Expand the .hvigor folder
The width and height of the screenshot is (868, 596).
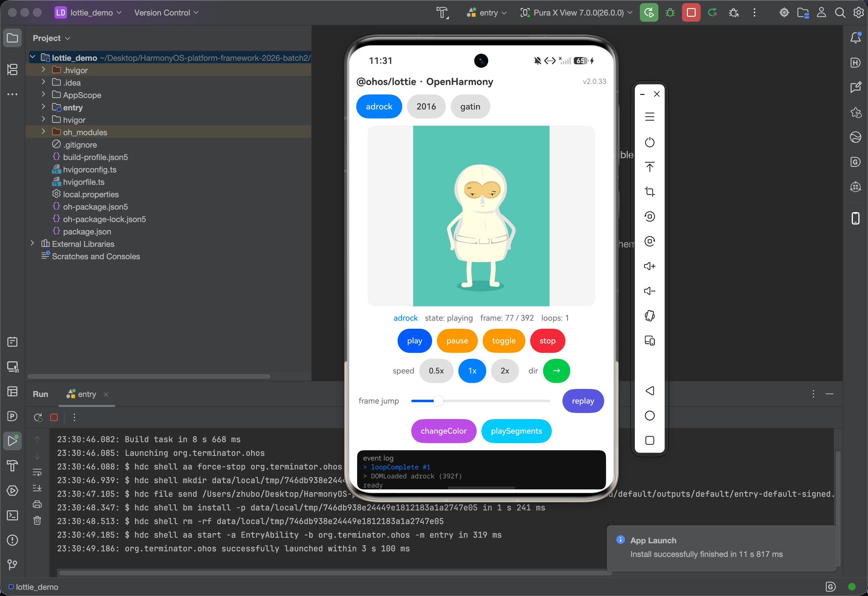pyautogui.click(x=43, y=69)
